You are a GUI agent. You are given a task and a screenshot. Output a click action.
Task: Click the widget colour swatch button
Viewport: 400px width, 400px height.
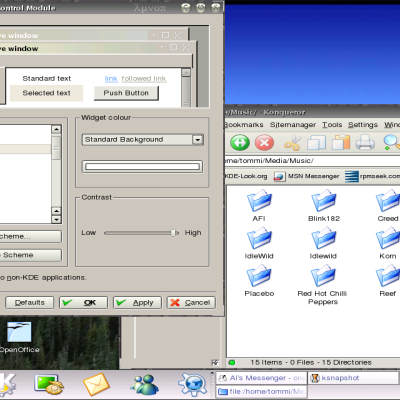[142, 166]
